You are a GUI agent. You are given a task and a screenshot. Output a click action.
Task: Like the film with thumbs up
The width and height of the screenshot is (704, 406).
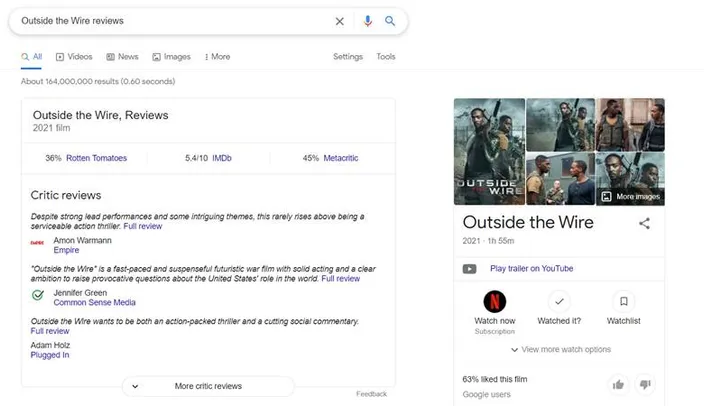619,384
